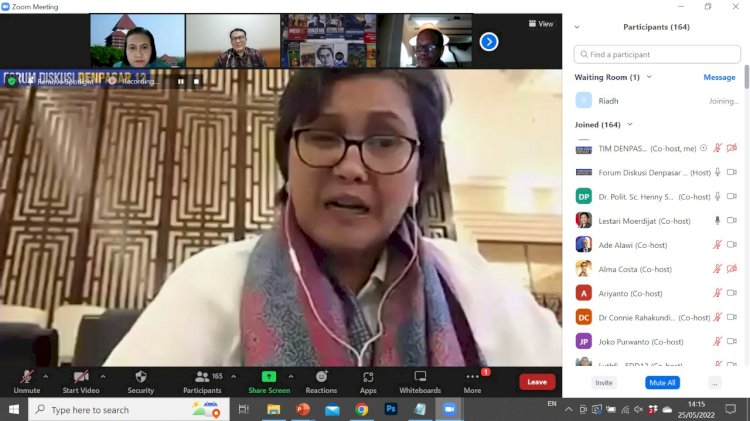
Task: Toggle Ade Alawi's muted microphone icon
Action: coord(717,244)
